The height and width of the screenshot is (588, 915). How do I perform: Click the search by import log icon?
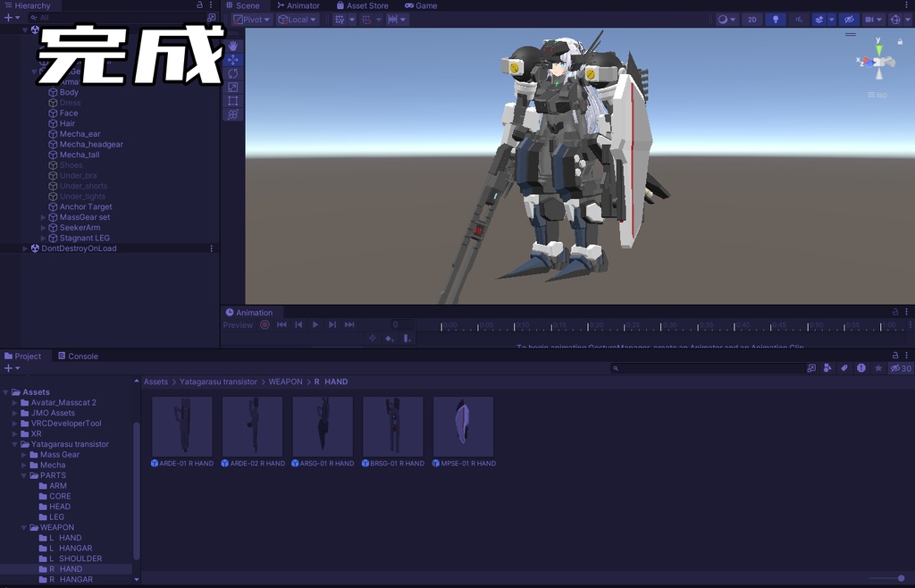(861, 368)
